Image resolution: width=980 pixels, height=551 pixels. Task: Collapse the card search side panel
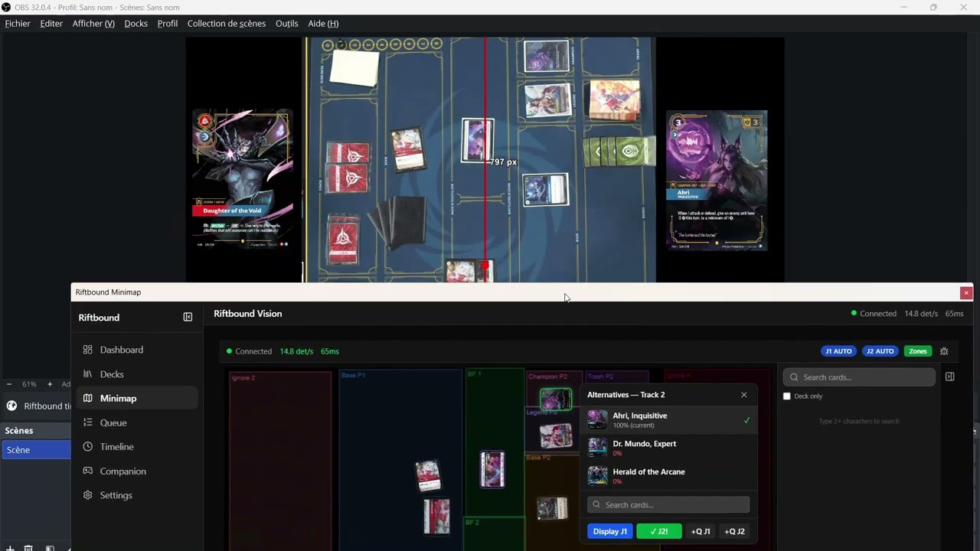coord(950,377)
